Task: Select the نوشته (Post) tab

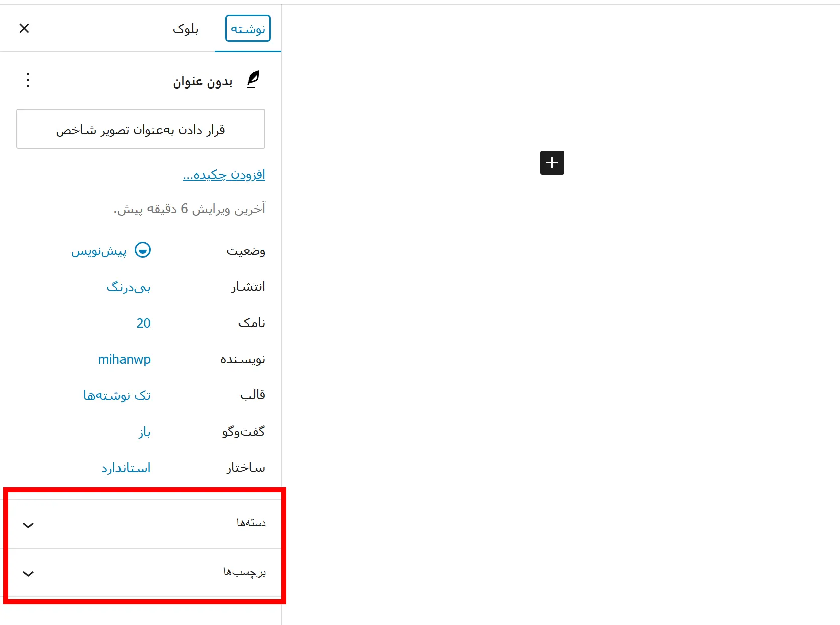Action: point(248,29)
